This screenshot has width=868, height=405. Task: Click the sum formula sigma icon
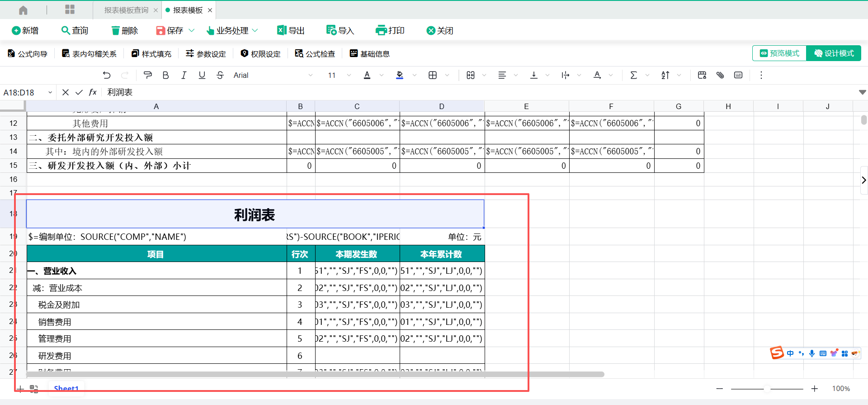pyautogui.click(x=634, y=75)
